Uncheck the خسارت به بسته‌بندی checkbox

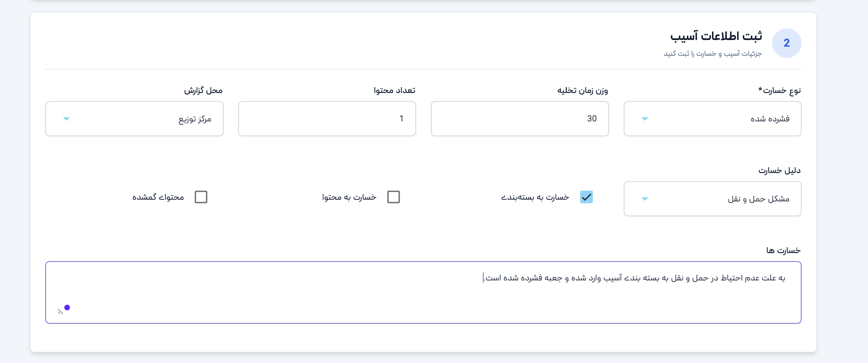[x=586, y=197]
